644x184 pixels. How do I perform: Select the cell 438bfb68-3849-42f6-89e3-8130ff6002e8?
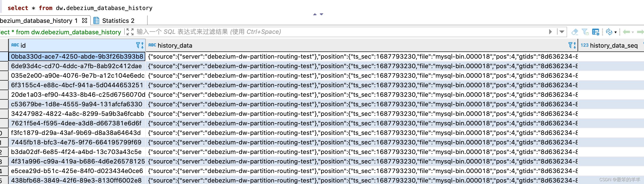(x=77, y=180)
